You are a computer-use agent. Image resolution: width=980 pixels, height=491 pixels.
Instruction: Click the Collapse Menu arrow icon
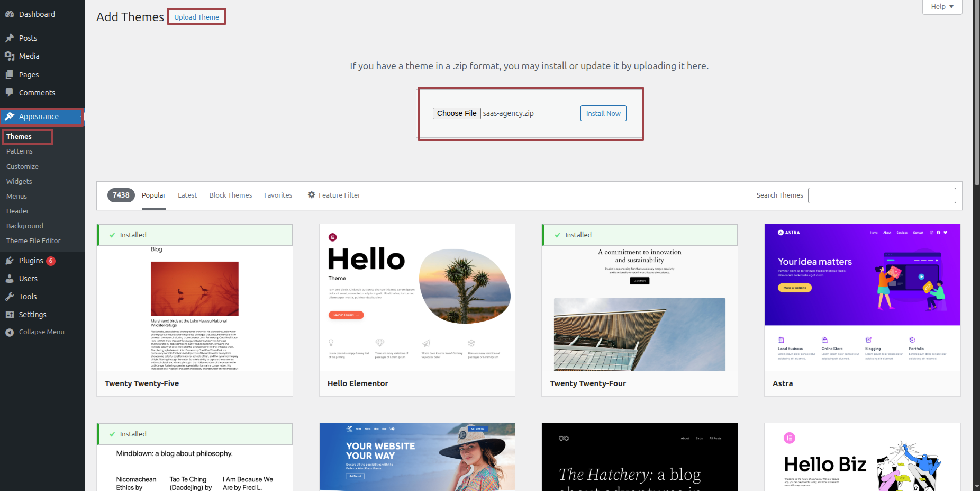click(10, 332)
